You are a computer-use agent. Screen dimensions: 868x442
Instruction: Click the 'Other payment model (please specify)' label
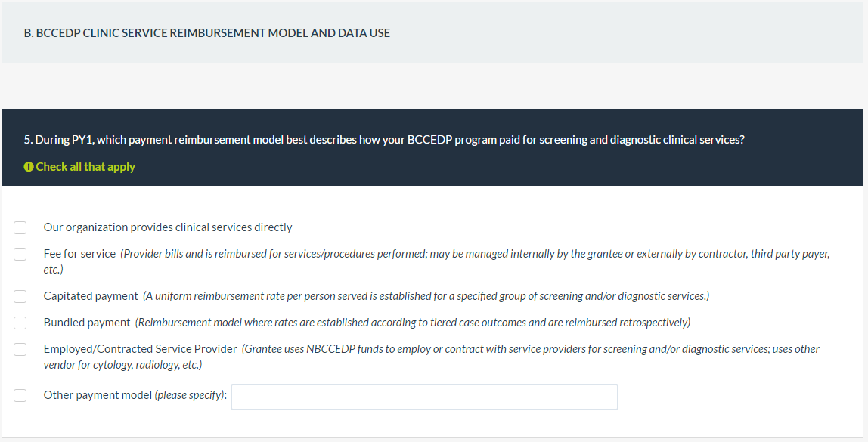point(135,395)
